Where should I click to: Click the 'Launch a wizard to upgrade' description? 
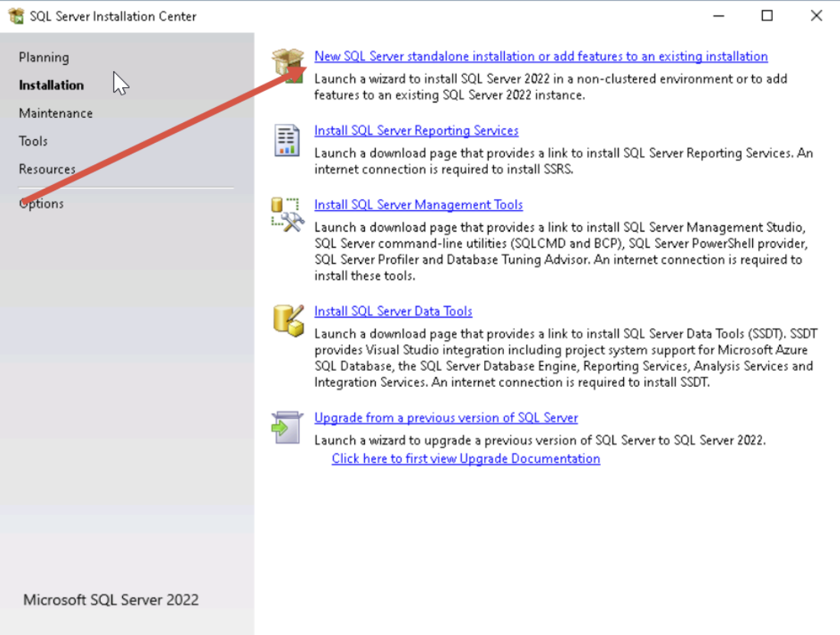click(540, 440)
